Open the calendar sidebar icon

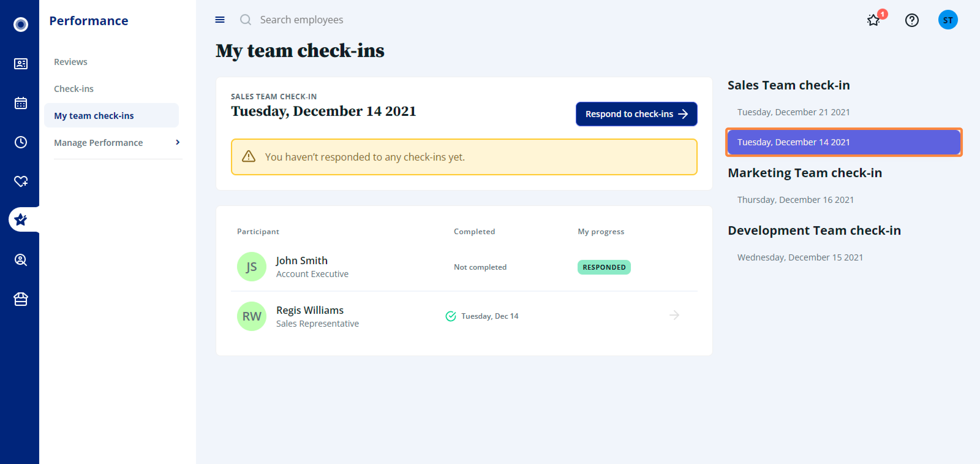point(21,103)
